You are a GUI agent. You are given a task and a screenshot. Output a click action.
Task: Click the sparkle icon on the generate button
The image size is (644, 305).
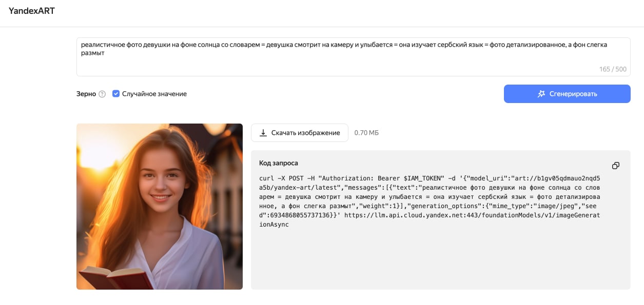[x=541, y=94]
